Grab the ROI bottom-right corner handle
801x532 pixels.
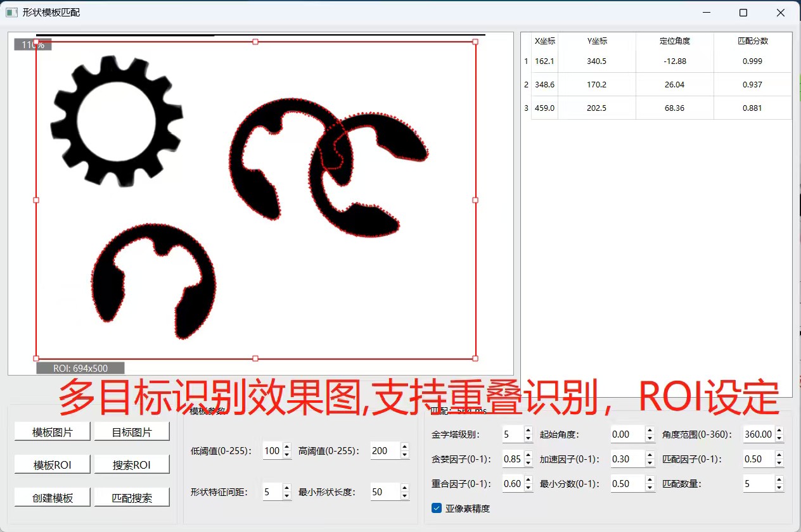tap(475, 358)
